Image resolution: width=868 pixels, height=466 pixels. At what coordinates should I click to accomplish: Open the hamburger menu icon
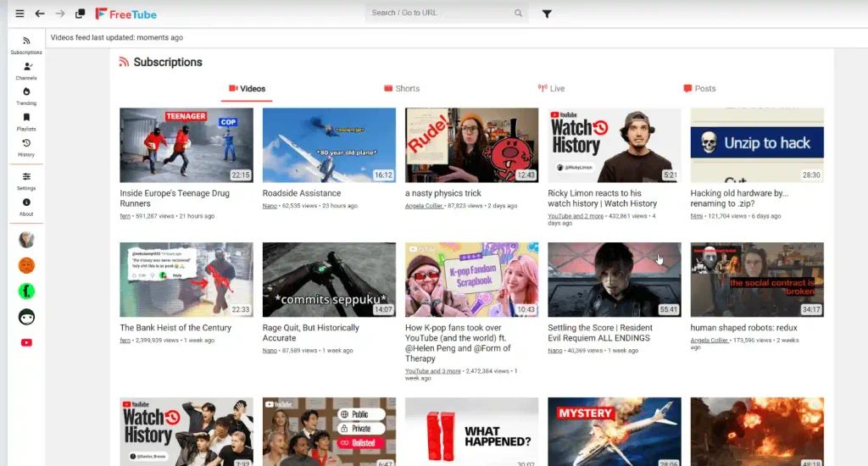(x=19, y=14)
